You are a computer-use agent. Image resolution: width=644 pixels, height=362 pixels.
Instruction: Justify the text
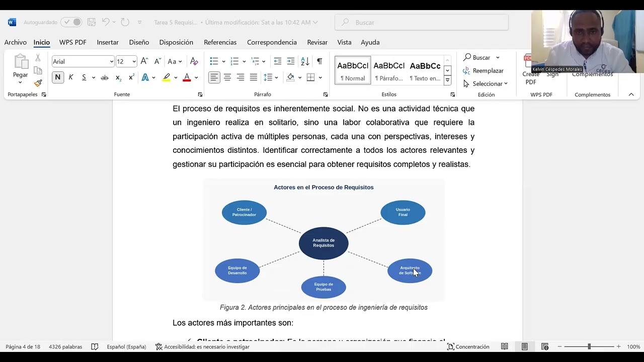(254, 77)
